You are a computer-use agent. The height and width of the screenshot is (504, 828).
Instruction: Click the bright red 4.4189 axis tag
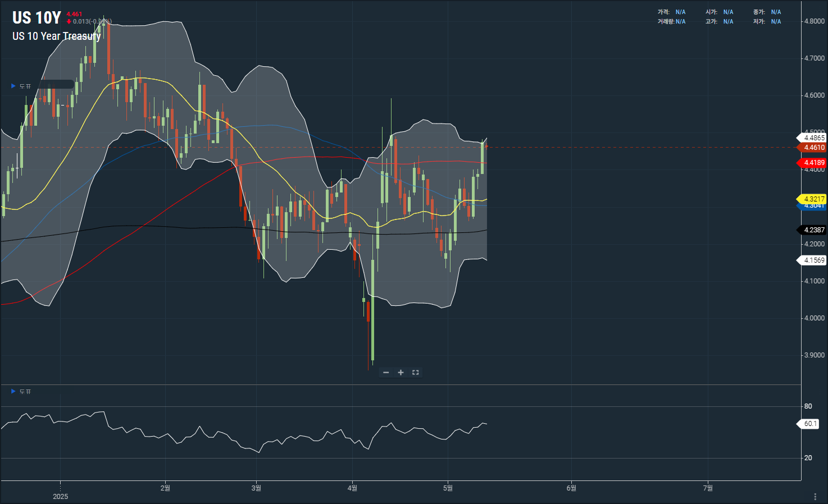(x=813, y=163)
